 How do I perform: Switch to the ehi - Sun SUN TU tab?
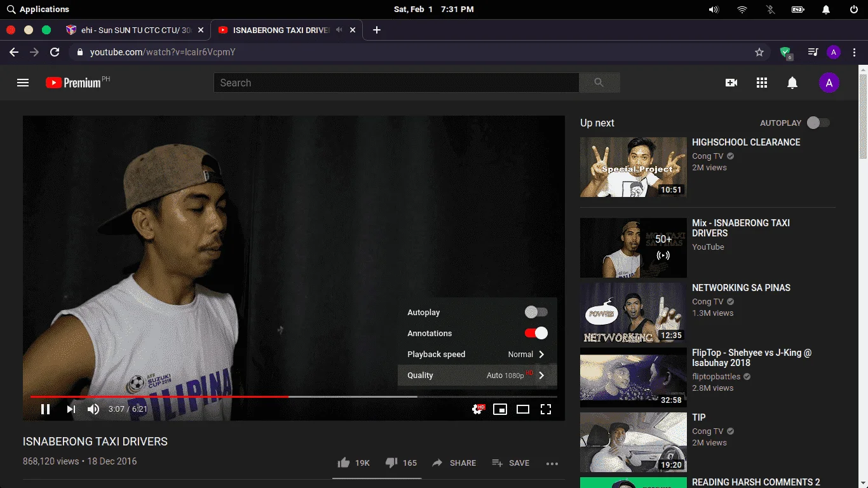pos(137,30)
